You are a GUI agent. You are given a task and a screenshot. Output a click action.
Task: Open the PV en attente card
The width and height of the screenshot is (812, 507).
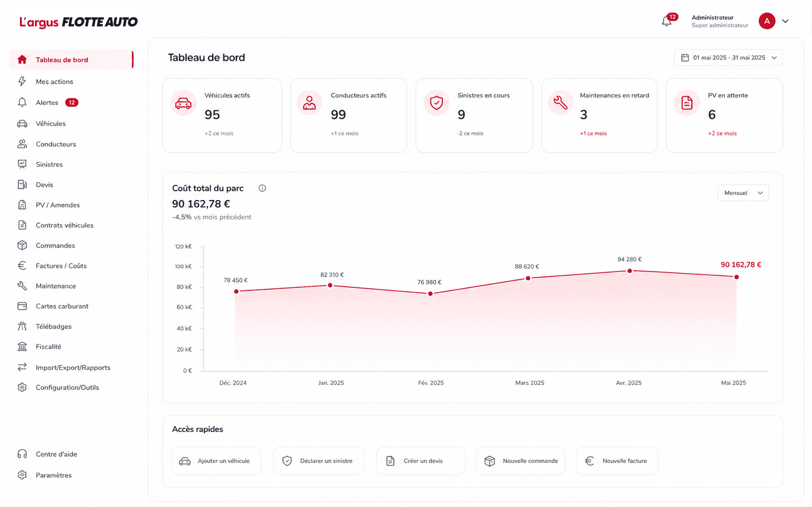coord(724,115)
